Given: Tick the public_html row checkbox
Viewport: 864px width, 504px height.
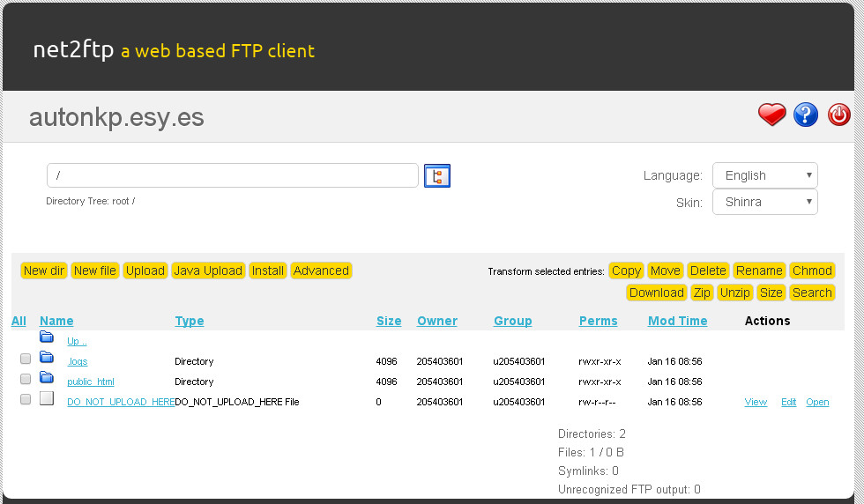Looking at the screenshot, I should [x=26, y=379].
